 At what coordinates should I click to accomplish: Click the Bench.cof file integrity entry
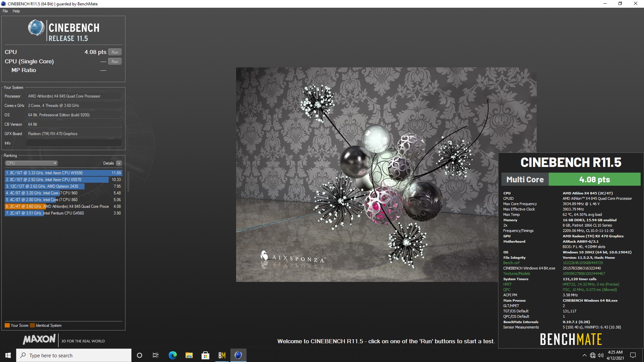pos(511,263)
